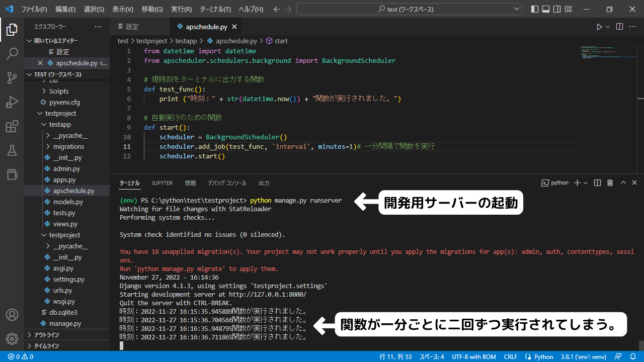644x362 pixels.
Task: Kill the terminal with the trash icon
Action: 610,183
